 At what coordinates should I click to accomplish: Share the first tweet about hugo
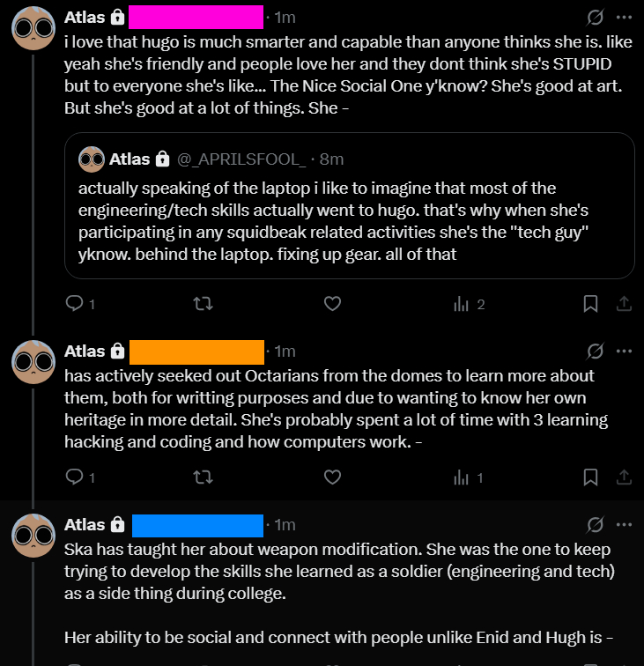click(623, 304)
